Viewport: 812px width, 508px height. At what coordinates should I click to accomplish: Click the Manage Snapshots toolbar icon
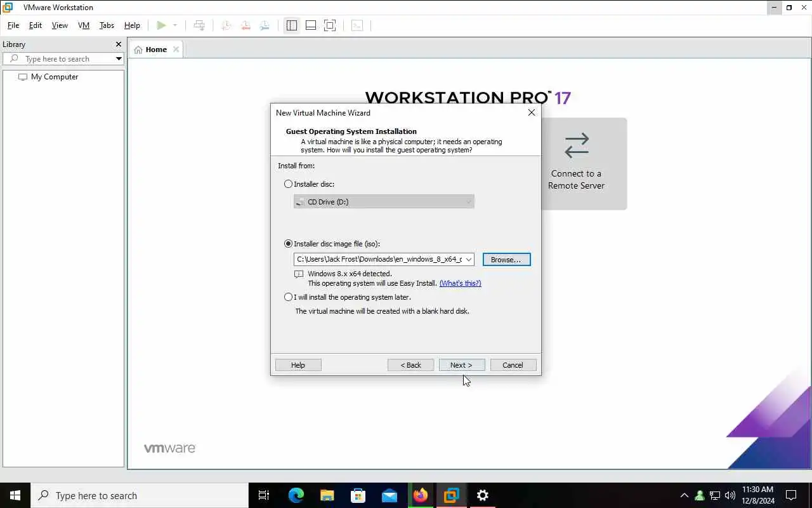click(265, 25)
